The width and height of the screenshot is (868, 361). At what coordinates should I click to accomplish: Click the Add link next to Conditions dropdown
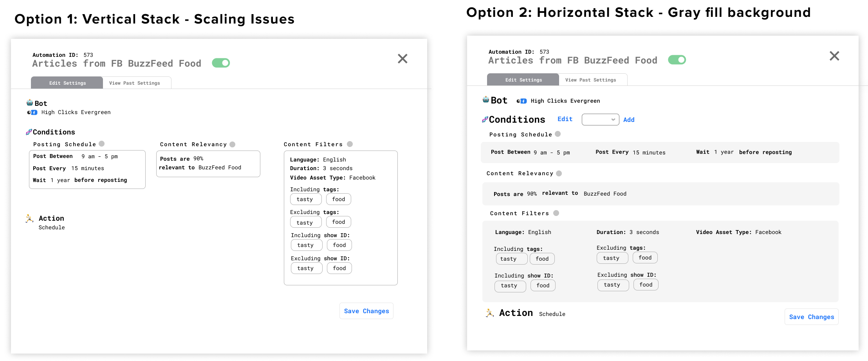(629, 120)
